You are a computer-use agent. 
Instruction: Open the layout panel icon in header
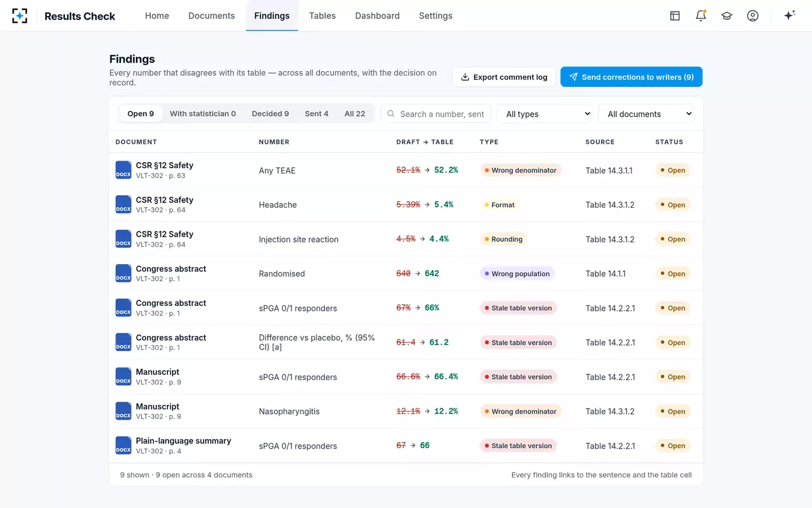click(x=675, y=16)
